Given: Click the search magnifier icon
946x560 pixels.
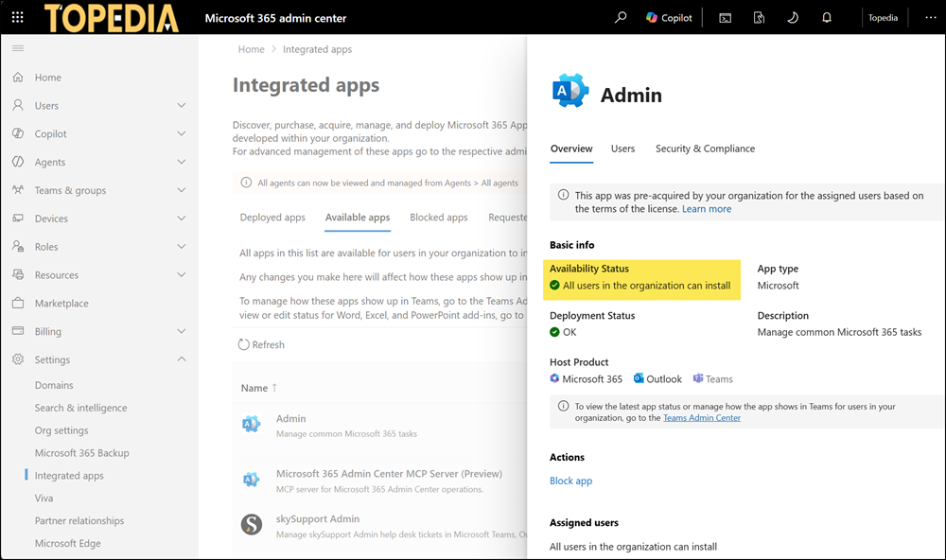Looking at the screenshot, I should pyautogui.click(x=621, y=17).
